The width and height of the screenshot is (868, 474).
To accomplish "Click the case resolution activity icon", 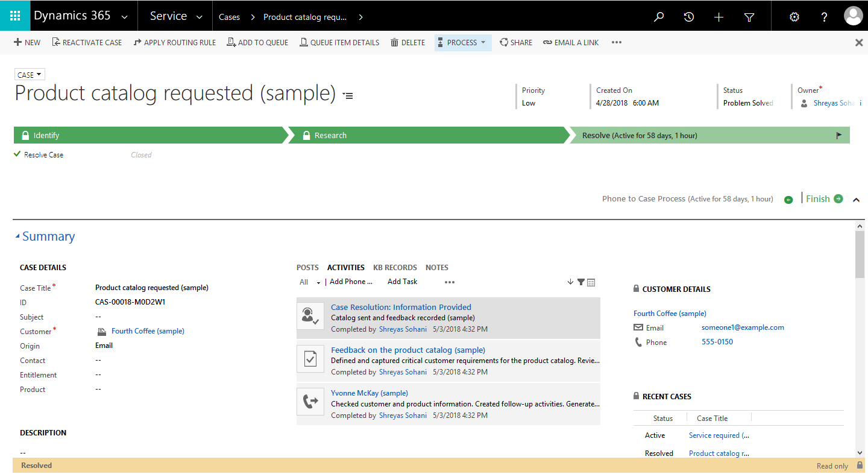I will (310, 316).
